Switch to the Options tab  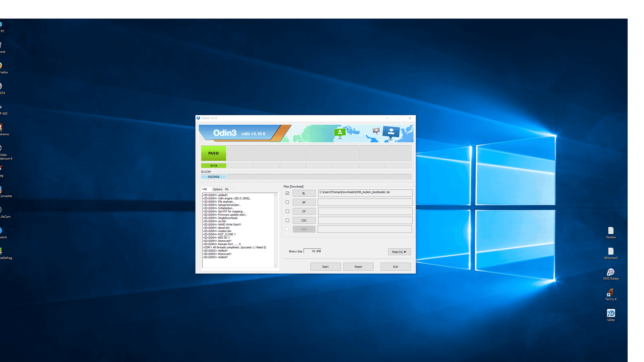coord(217,189)
